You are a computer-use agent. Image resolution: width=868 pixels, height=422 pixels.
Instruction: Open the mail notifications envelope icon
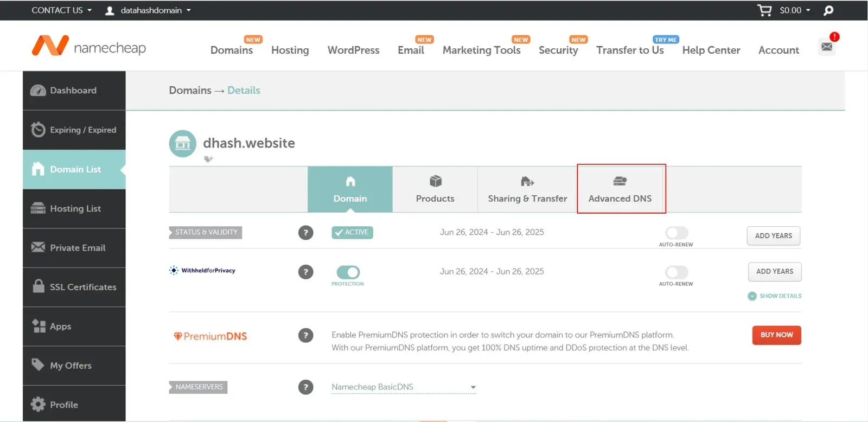(x=827, y=47)
